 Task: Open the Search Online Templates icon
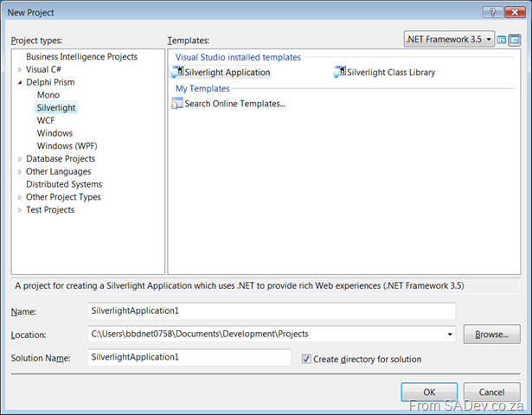pyautogui.click(x=177, y=103)
